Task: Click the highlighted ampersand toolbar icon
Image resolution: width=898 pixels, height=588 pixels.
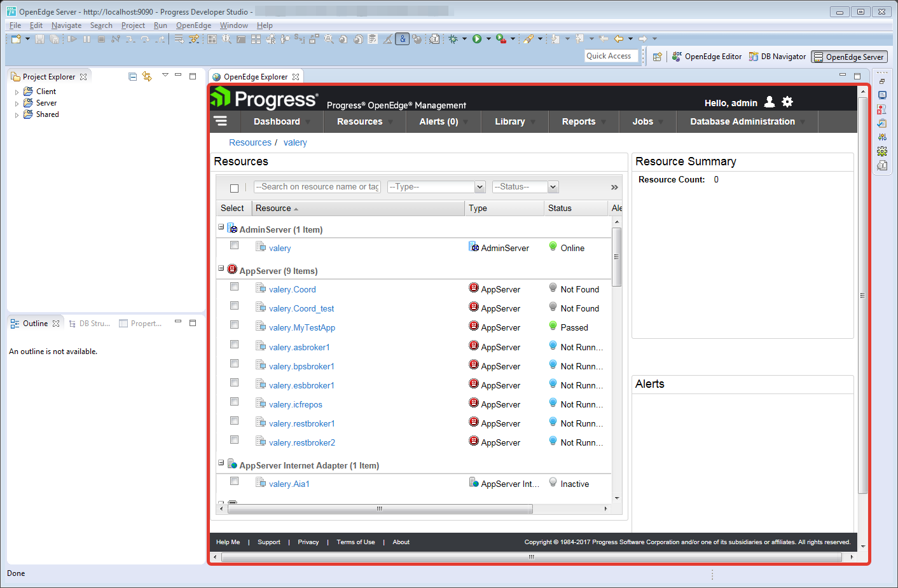Action: click(402, 39)
